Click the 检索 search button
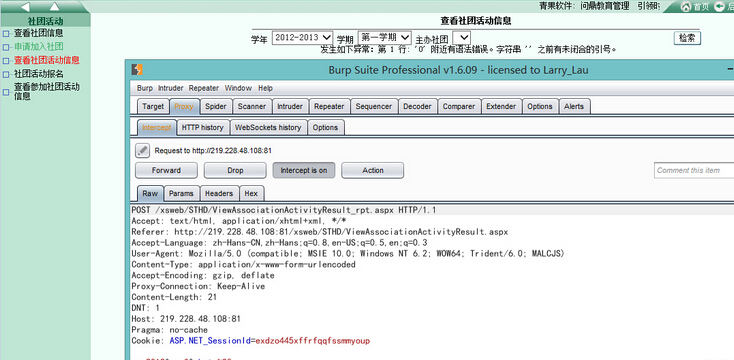734x360 pixels. [687, 38]
